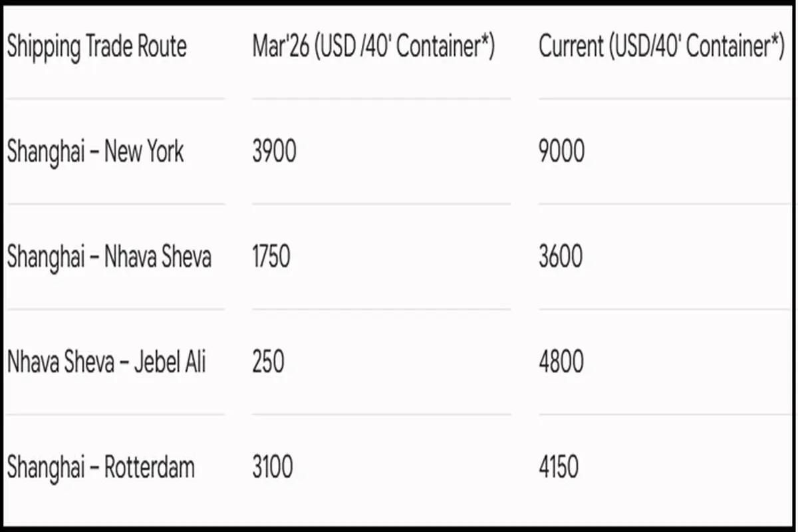The width and height of the screenshot is (798, 532).
Task: Click the 250 Mar'26 rate value
Action: (x=268, y=362)
